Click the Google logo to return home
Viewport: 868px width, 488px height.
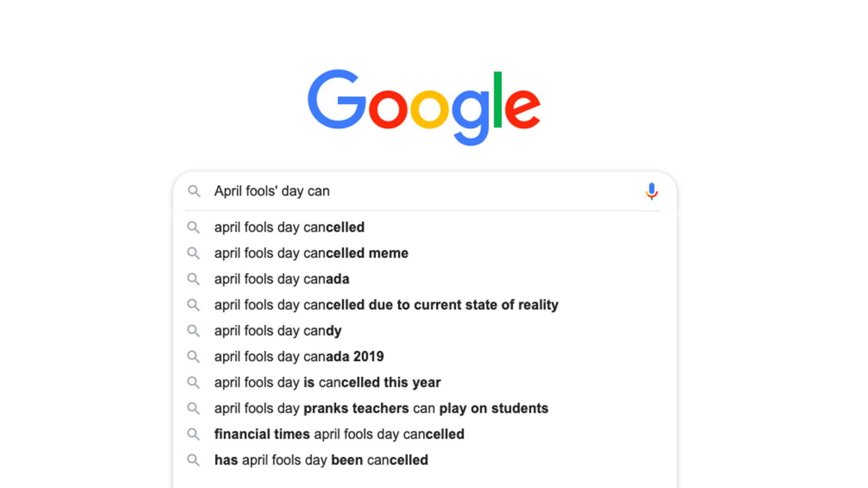point(423,105)
